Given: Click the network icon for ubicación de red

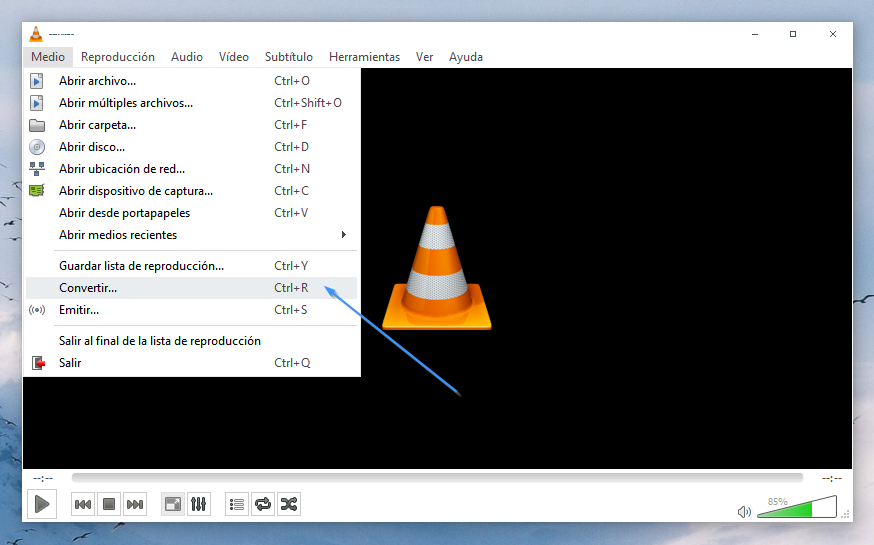Looking at the screenshot, I should pyautogui.click(x=37, y=169).
